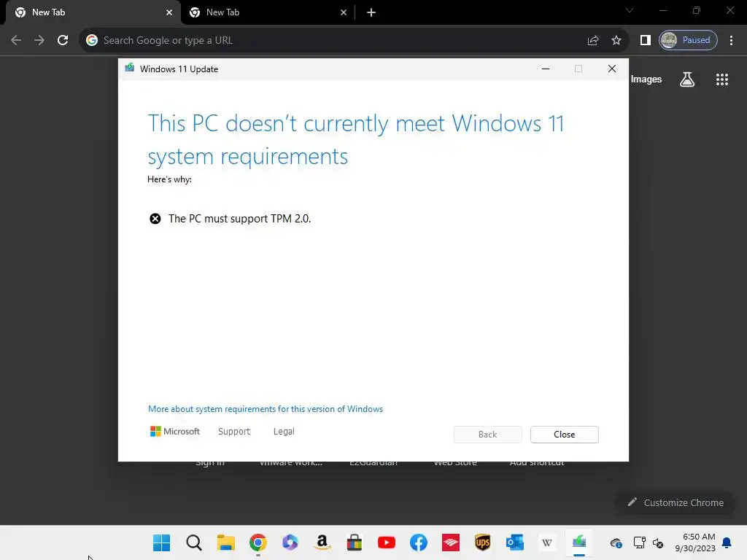The image size is (747, 560).
Task: Open the Legal link in update dialog
Action: (x=284, y=432)
